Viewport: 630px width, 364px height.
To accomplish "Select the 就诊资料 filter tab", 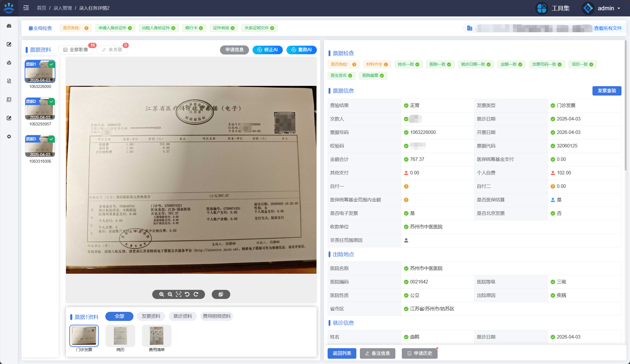I will pyautogui.click(x=183, y=316).
